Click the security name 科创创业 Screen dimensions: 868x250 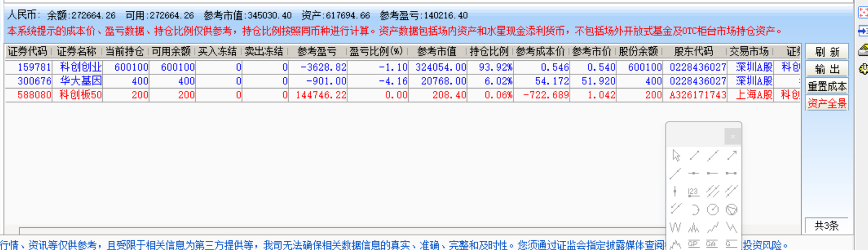(81, 67)
